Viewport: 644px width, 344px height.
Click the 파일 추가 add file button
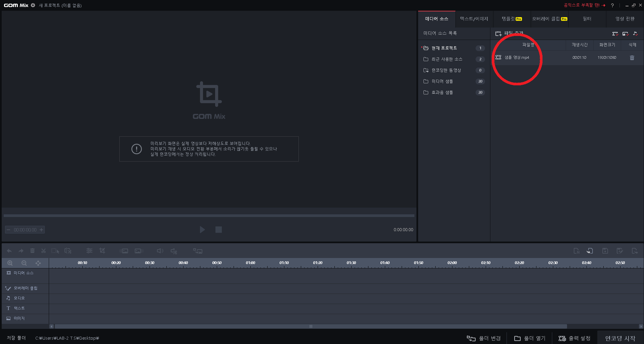coord(509,33)
